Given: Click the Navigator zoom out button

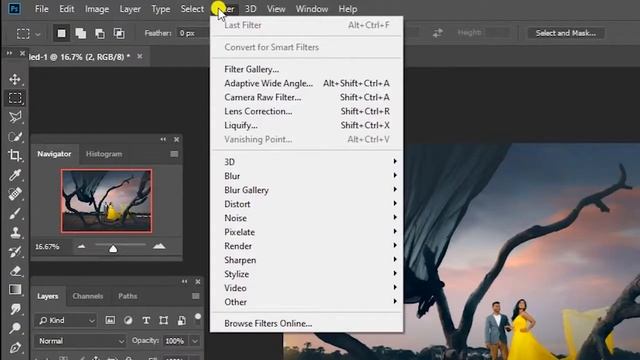Looking at the screenshot, I should point(81,246).
